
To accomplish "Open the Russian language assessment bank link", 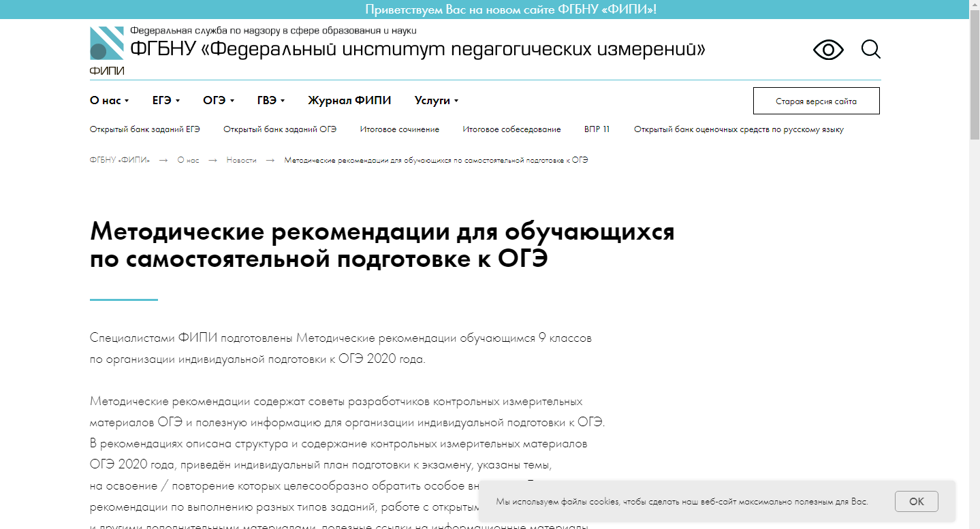I will coord(738,129).
